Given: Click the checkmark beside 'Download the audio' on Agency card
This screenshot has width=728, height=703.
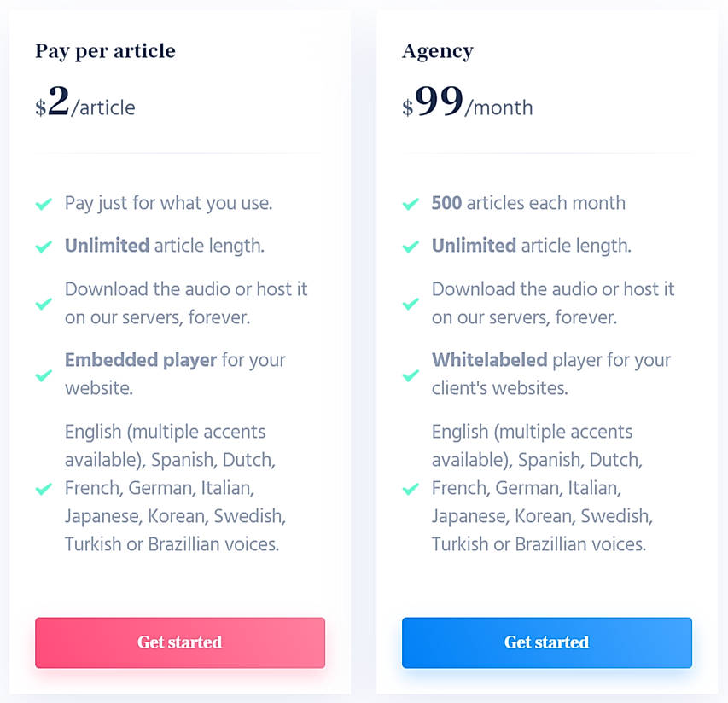Looking at the screenshot, I should click(411, 303).
